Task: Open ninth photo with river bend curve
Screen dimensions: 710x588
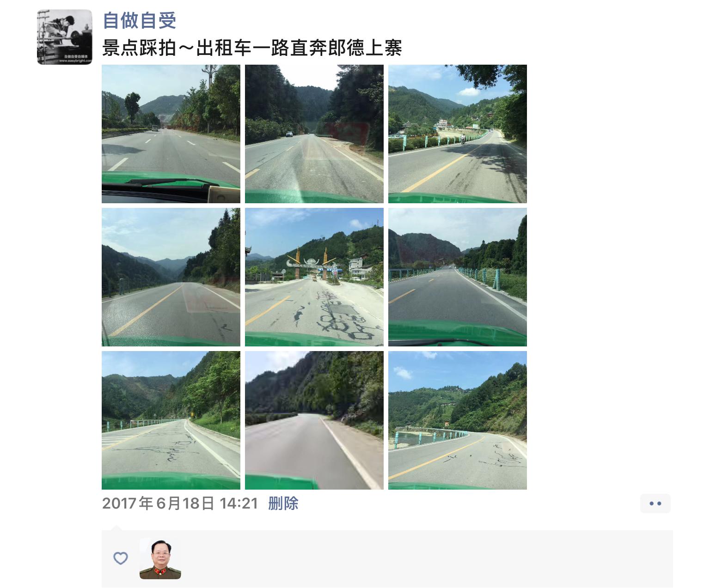Action: click(458, 420)
